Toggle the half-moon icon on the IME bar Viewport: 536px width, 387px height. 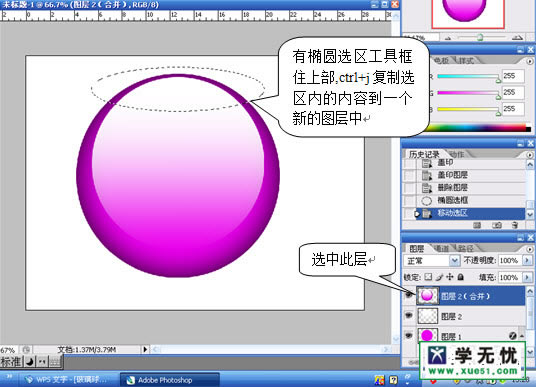pyautogui.click(x=30, y=362)
